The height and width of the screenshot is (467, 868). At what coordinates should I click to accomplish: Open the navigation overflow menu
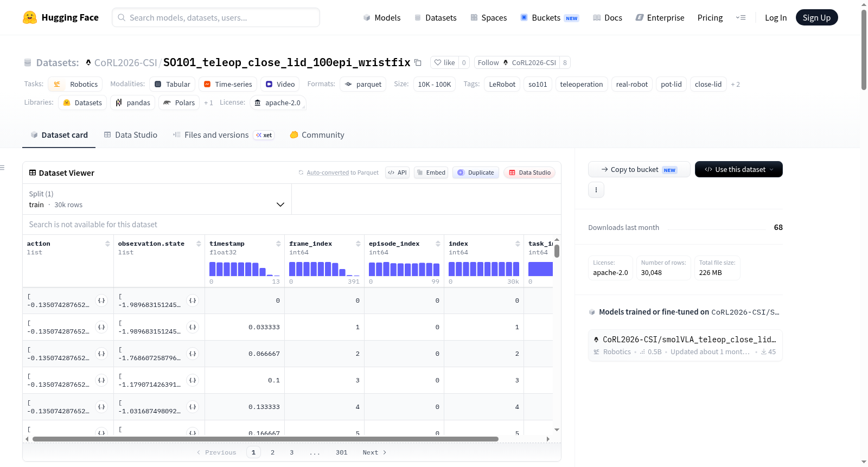pyautogui.click(x=741, y=17)
